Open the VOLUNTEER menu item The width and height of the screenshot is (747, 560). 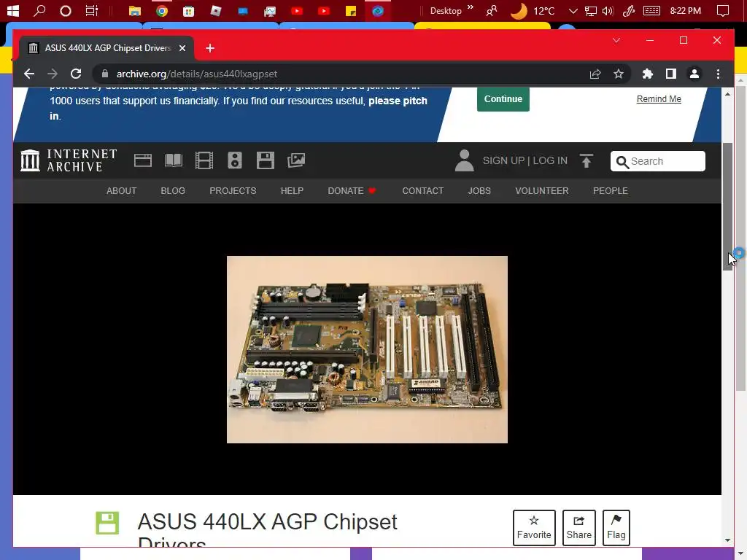pyautogui.click(x=542, y=191)
